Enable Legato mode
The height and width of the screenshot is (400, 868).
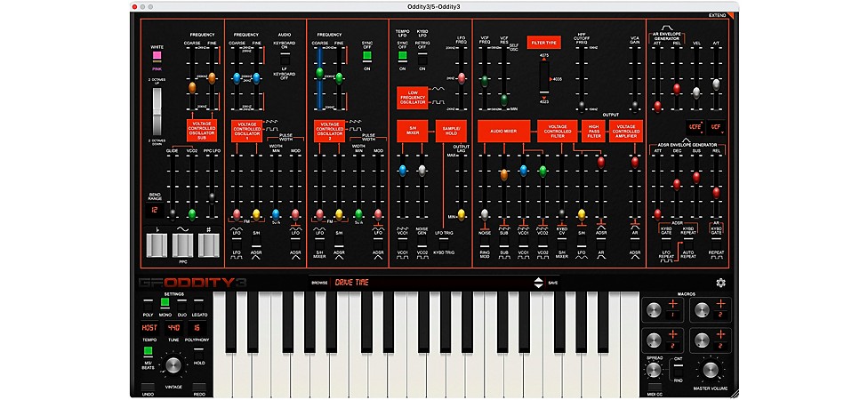(199, 306)
